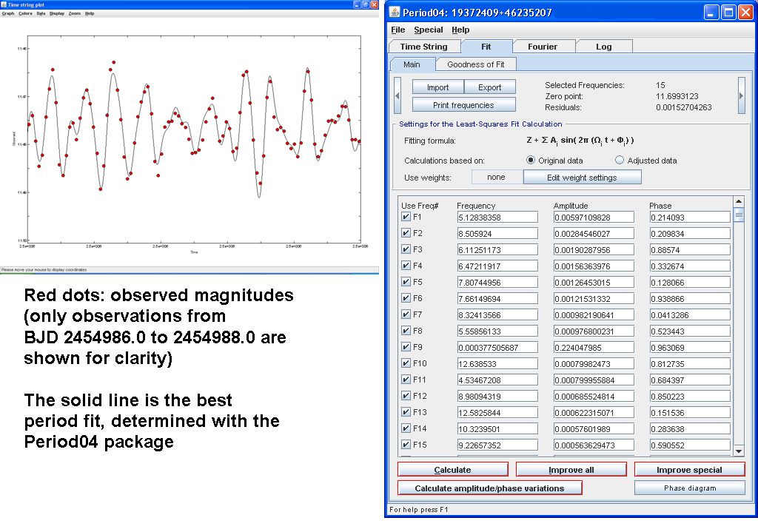
Task: Switch to the Time String tab
Action: (x=424, y=47)
